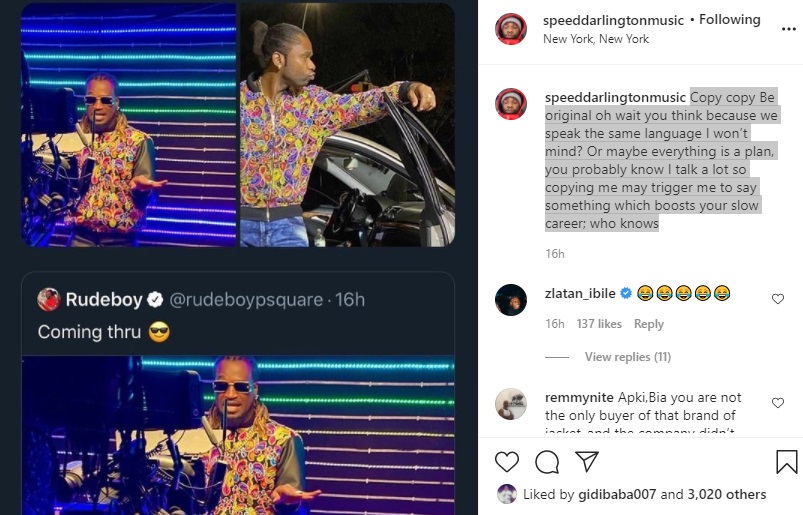The height and width of the screenshot is (515, 803).
Task: Open zlatan_ibile's avatar
Action: coord(511,299)
